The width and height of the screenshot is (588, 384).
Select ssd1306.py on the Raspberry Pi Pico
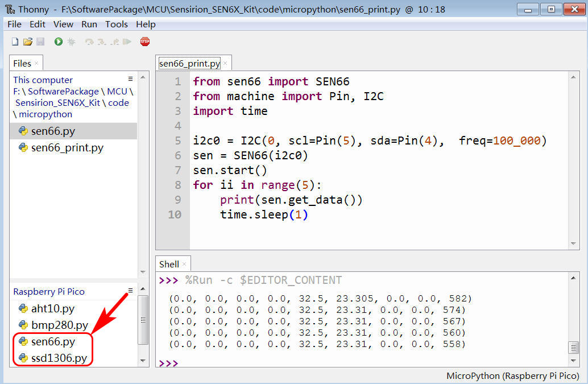point(59,358)
